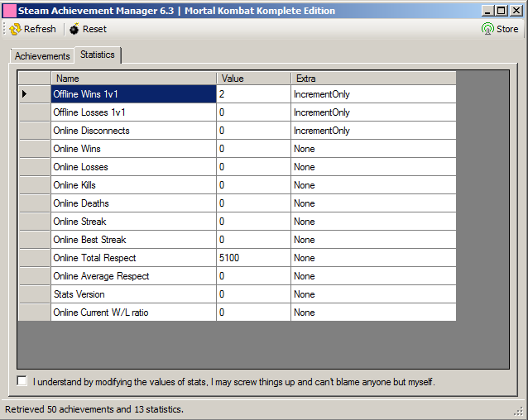The image size is (528, 420).
Task: Click the pink application icon in title bar
Action: click(9, 11)
